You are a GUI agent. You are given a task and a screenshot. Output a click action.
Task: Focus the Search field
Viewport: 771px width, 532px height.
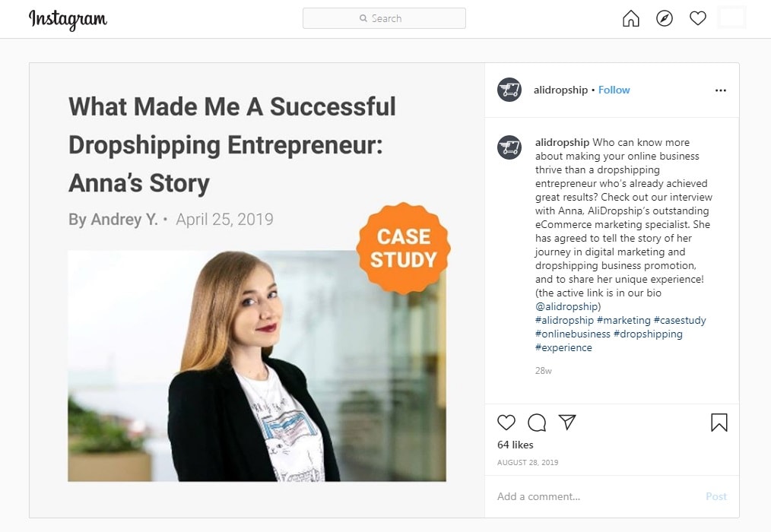[384, 18]
